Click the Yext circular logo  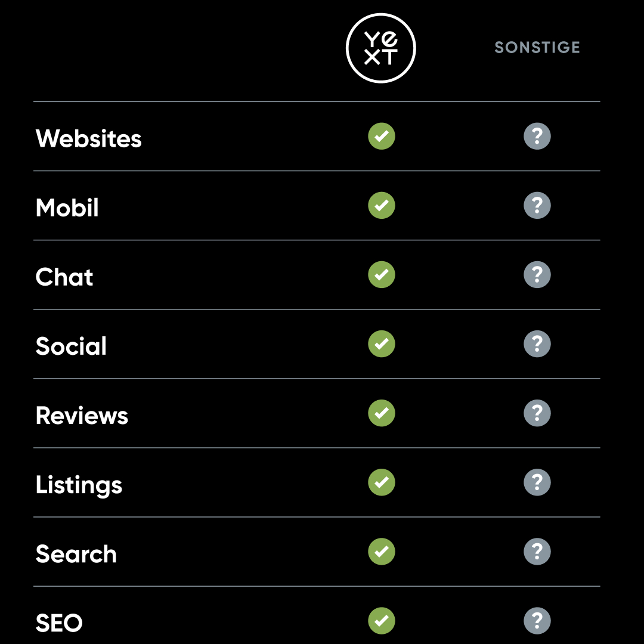tap(380, 48)
